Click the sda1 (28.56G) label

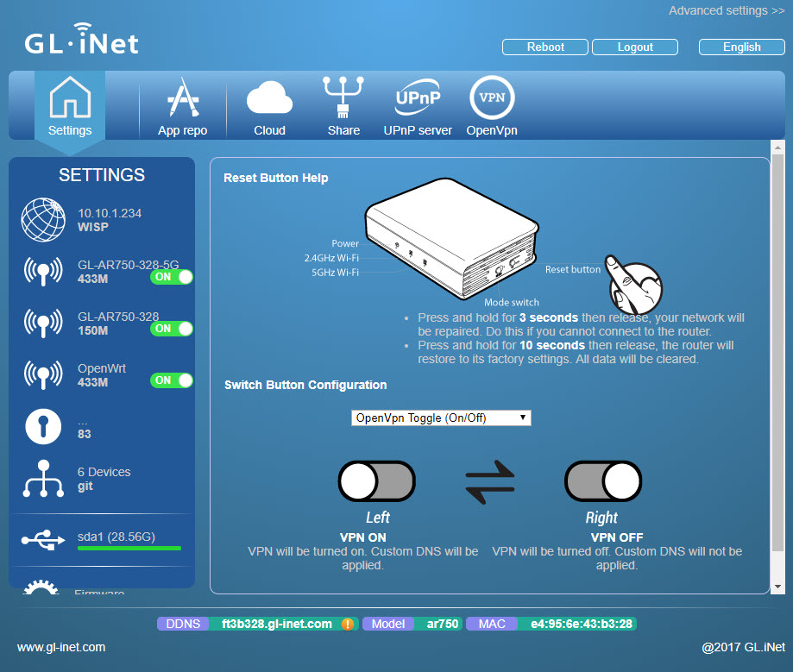click(116, 537)
